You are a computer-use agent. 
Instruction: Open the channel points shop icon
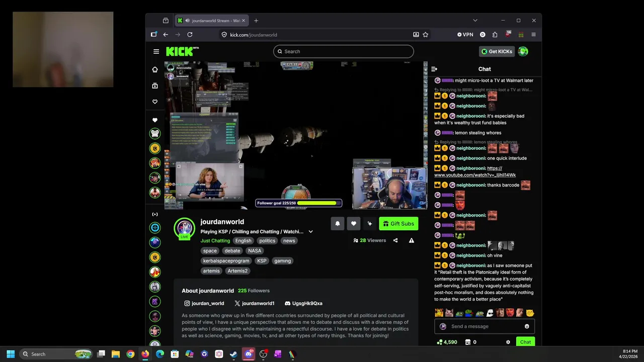[x=468, y=342]
